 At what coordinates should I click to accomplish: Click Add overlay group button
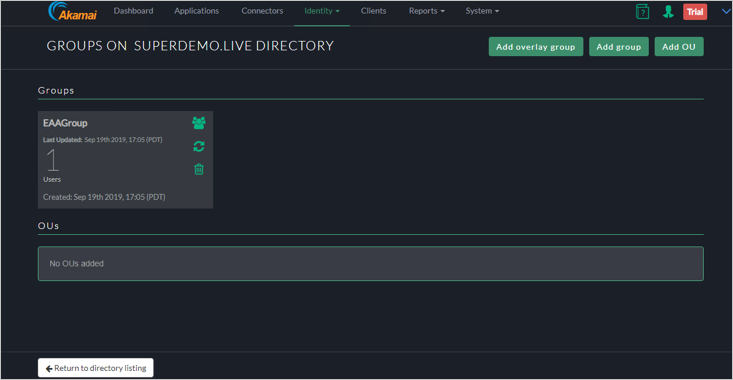(x=536, y=47)
